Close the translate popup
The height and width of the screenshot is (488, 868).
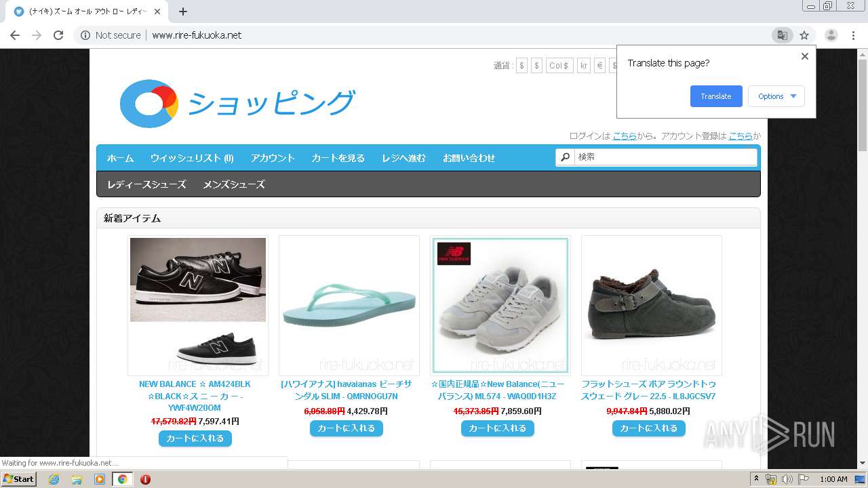[805, 56]
